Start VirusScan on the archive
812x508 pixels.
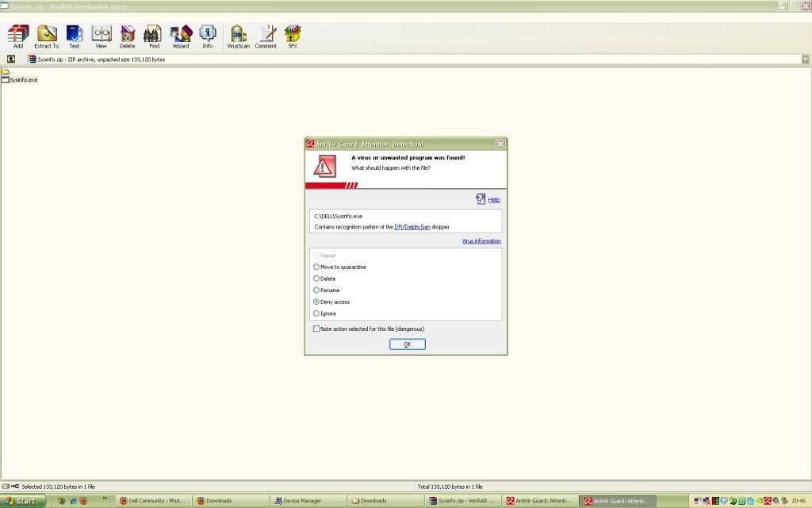pos(238,37)
